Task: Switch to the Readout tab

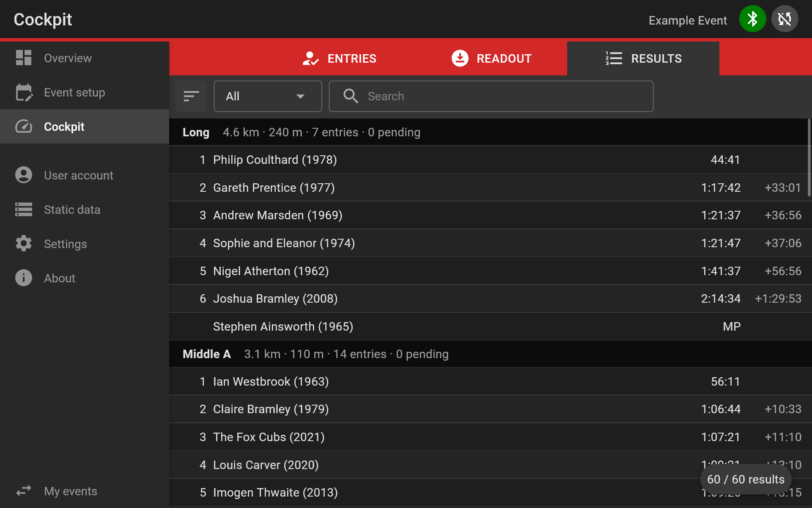Action: point(491,58)
